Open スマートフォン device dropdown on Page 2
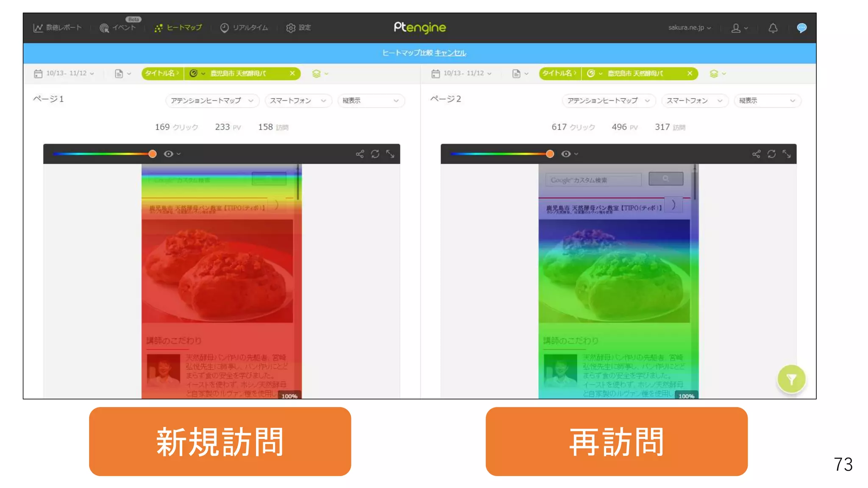 pos(694,100)
